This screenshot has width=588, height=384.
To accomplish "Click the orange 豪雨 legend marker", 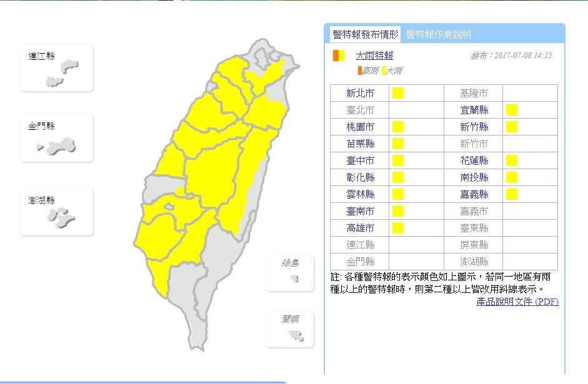I will (360, 71).
